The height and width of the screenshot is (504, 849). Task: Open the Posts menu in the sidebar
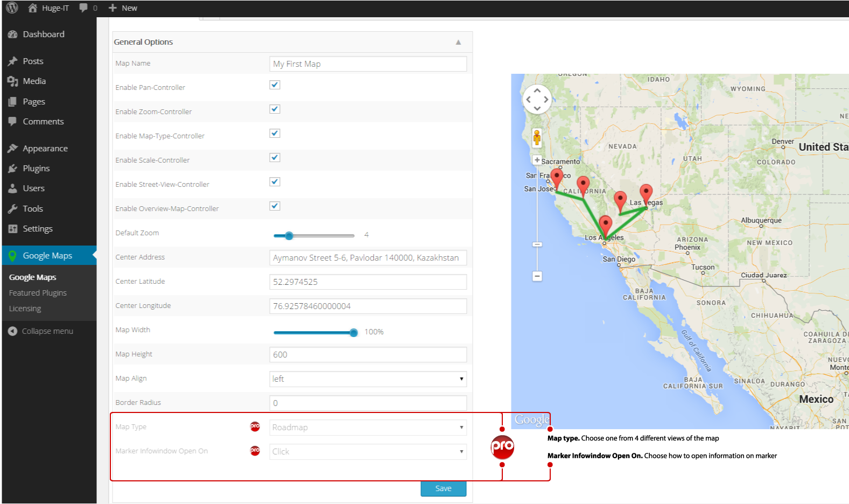coord(33,61)
